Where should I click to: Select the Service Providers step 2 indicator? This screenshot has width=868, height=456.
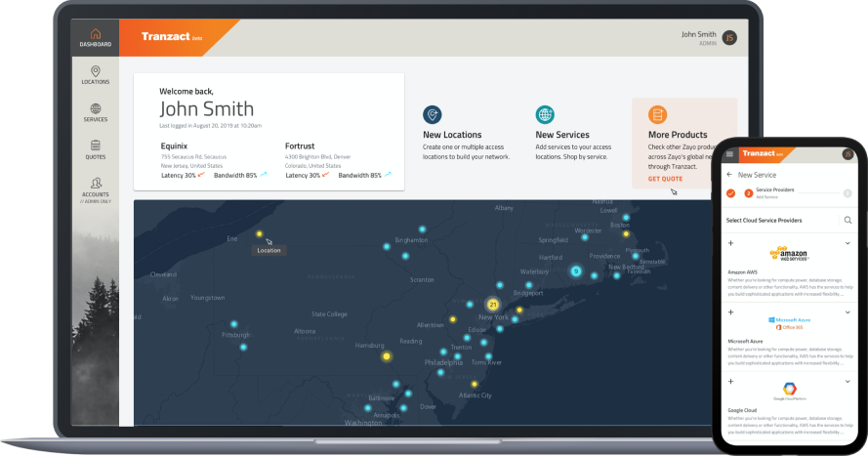tap(749, 193)
